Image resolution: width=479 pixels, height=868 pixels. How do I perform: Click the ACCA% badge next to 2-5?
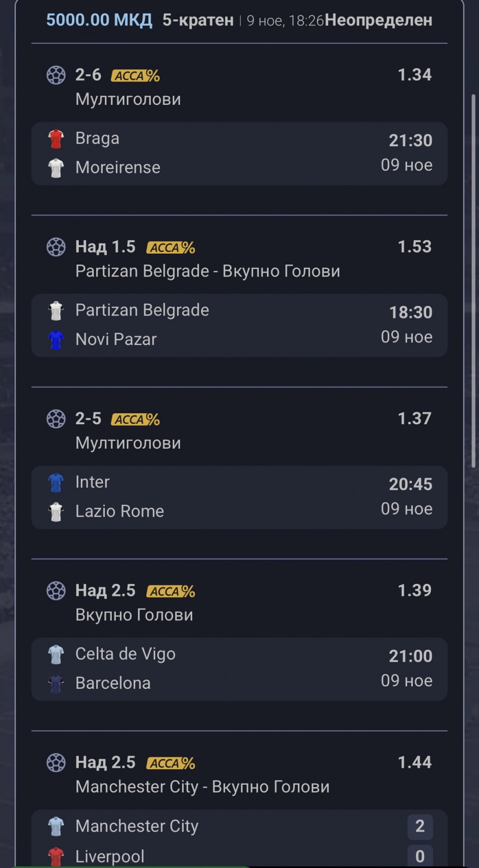135,419
